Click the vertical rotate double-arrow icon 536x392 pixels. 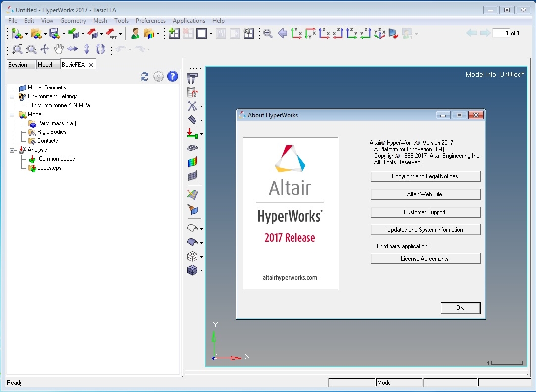[x=87, y=49]
